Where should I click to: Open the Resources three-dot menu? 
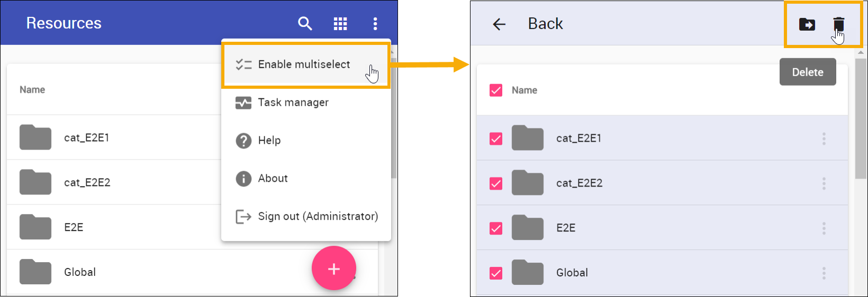tap(375, 23)
